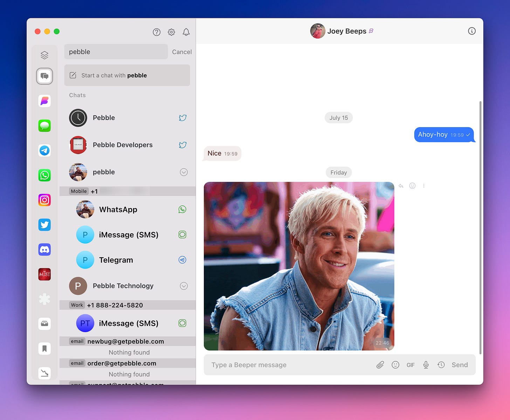Record a voice message with microphone icon
Viewport: 510px width, 420px height.
pyautogui.click(x=426, y=365)
